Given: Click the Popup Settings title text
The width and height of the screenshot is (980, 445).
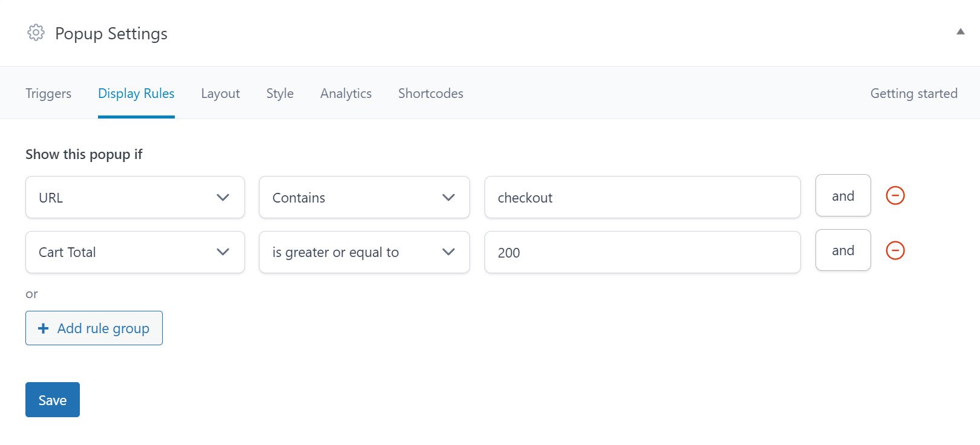Looking at the screenshot, I should [x=111, y=33].
